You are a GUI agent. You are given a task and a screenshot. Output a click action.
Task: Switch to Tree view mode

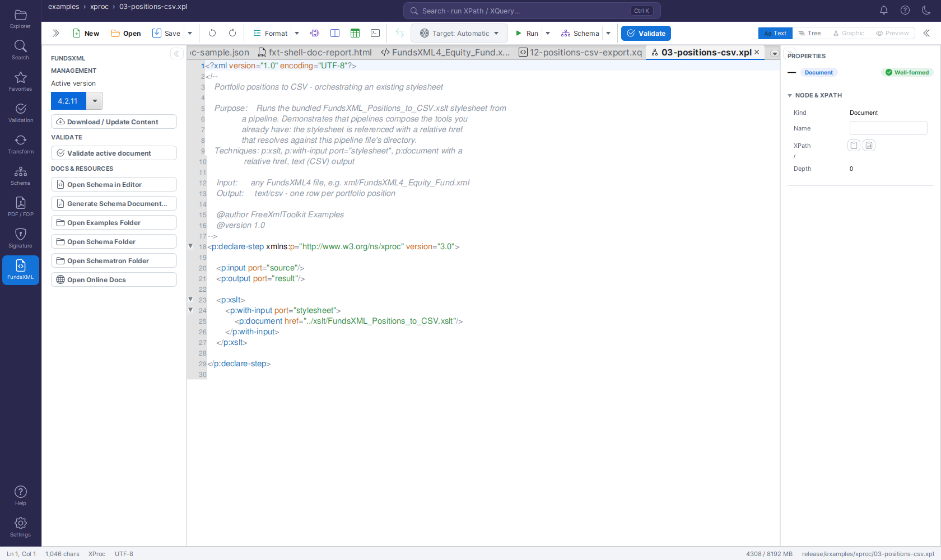809,33
